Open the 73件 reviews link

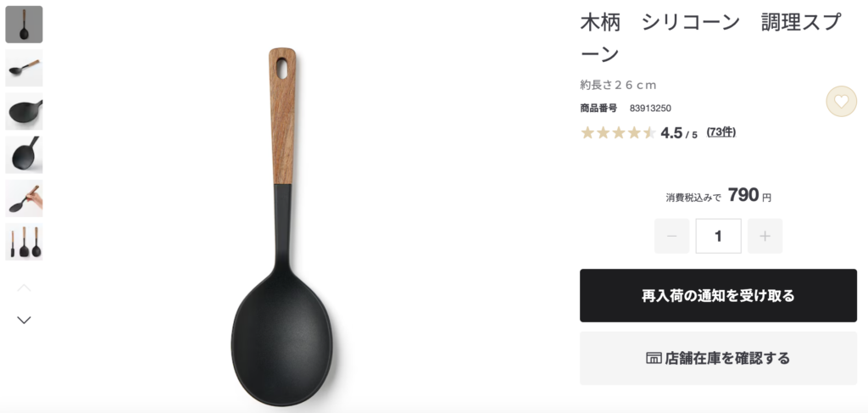click(721, 132)
